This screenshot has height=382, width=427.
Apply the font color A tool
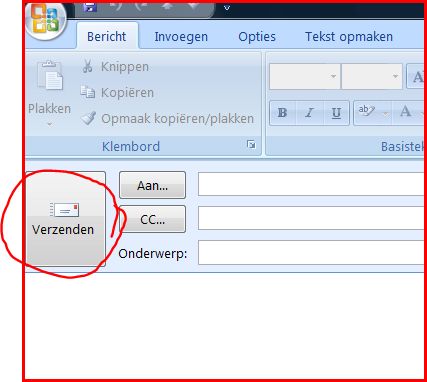[406, 112]
